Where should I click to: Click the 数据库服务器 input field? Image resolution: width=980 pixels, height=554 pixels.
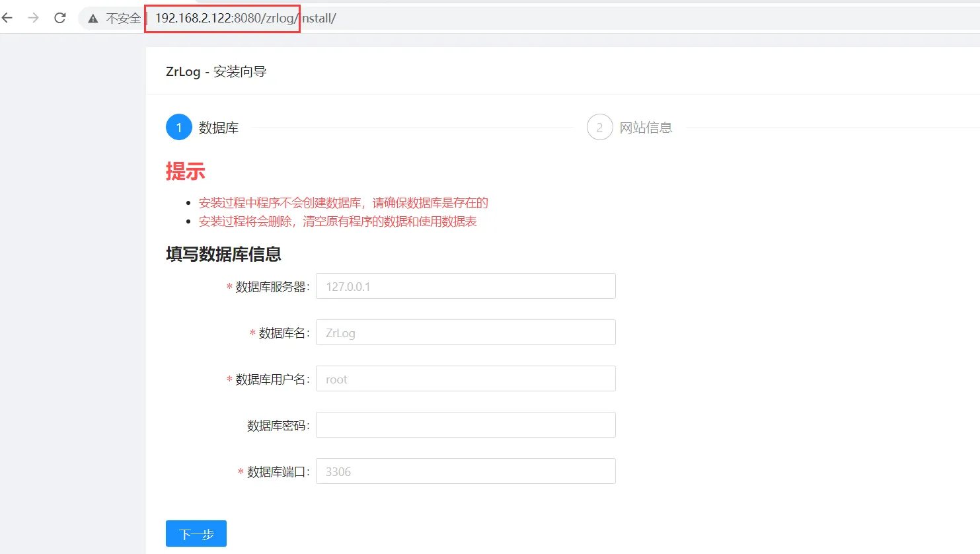pos(465,286)
